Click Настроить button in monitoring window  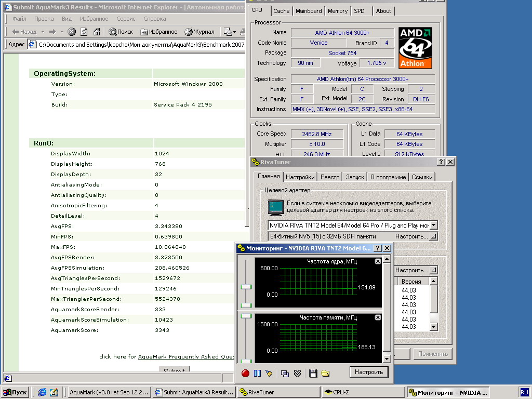(369, 372)
